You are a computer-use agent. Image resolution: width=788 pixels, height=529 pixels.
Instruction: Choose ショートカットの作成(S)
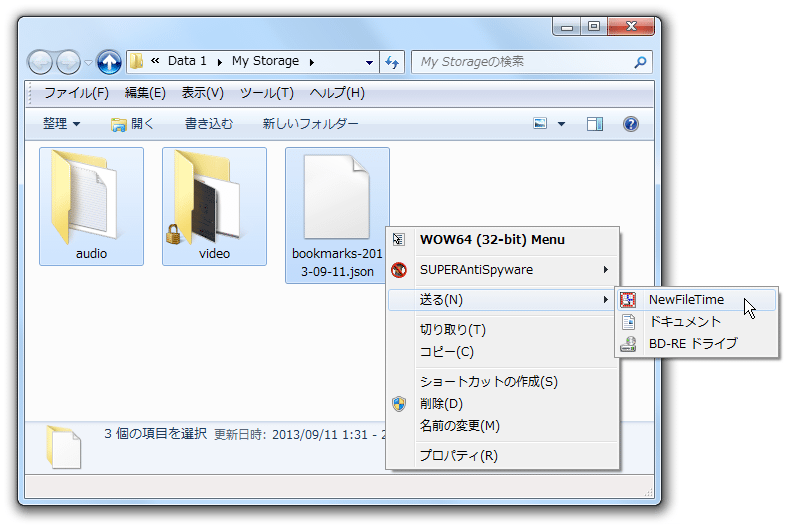[x=503, y=382]
